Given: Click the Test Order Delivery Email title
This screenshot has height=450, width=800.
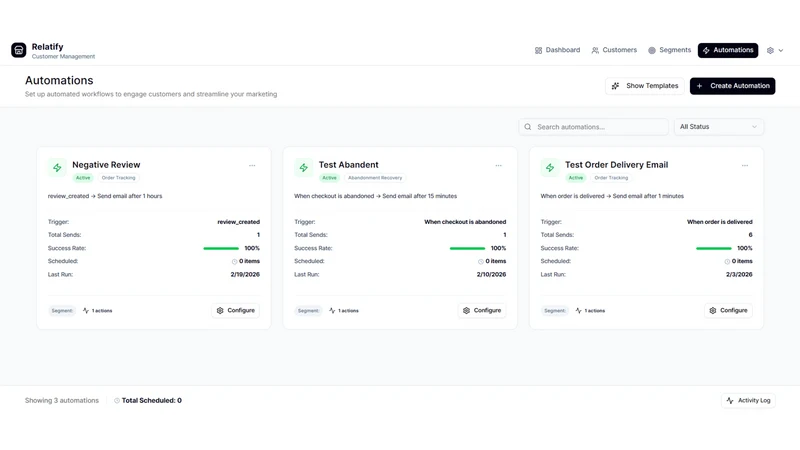Looking at the screenshot, I should [x=616, y=165].
